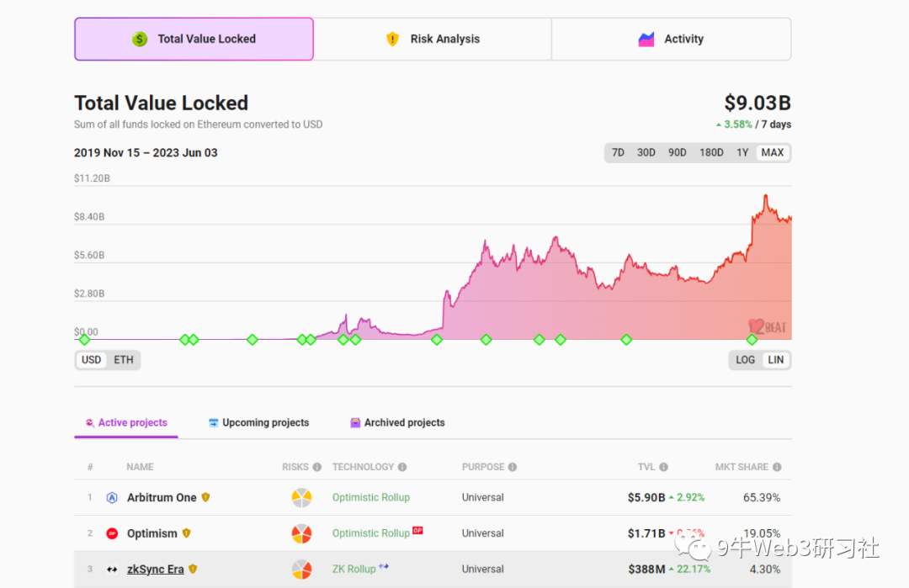Viewport: 909px width, 588px height.
Task: Click the shield icon on Risk Analysis tab
Action: [x=392, y=39]
